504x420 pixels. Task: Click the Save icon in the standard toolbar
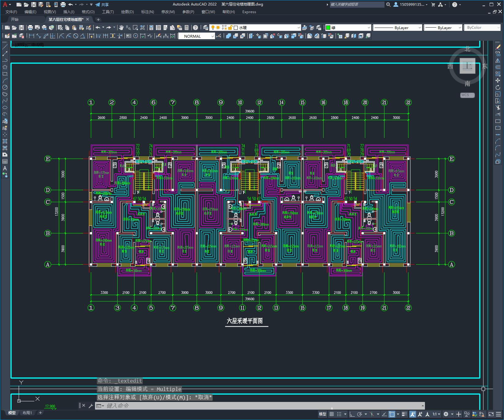[x=21, y=28]
